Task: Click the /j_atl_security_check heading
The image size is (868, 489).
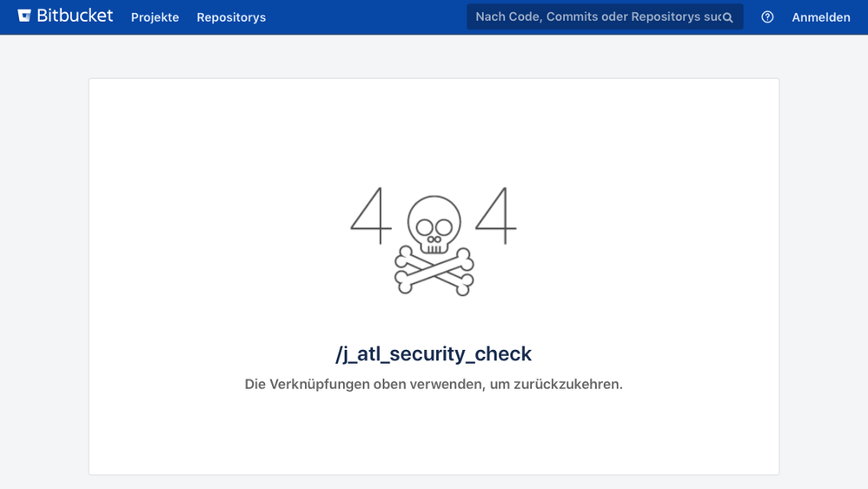Action: click(434, 354)
